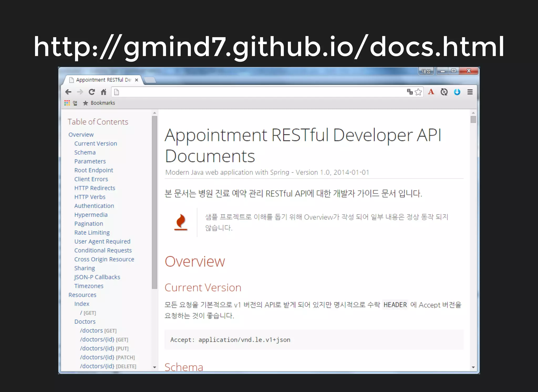Screen dimensions: 538x392
Task: Jump to Pagination link
Action: pos(89,224)
